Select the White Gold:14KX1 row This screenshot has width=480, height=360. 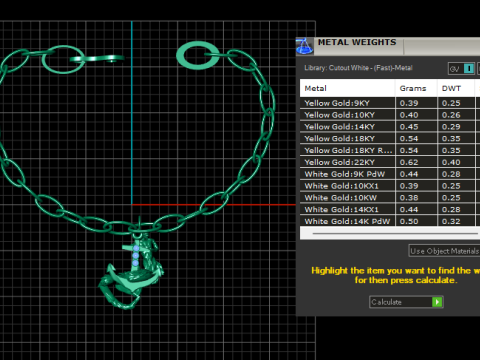click(390, 210)
